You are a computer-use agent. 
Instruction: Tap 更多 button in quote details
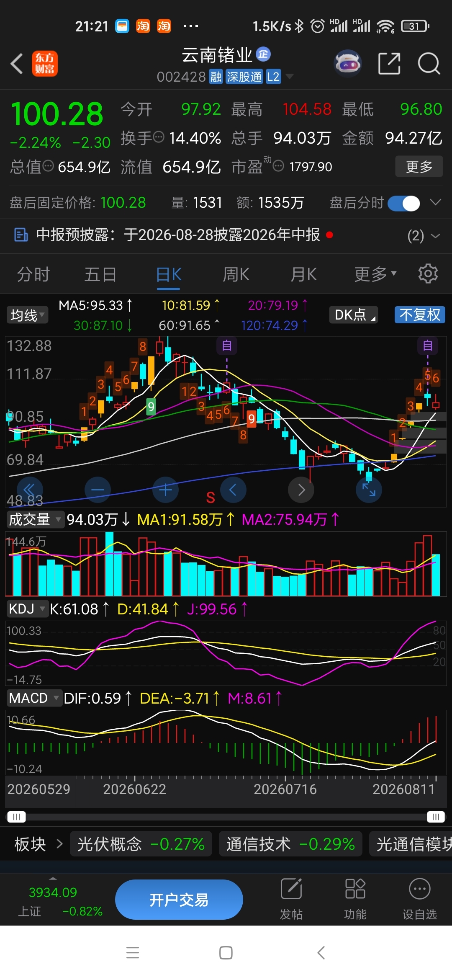[419, 167]
